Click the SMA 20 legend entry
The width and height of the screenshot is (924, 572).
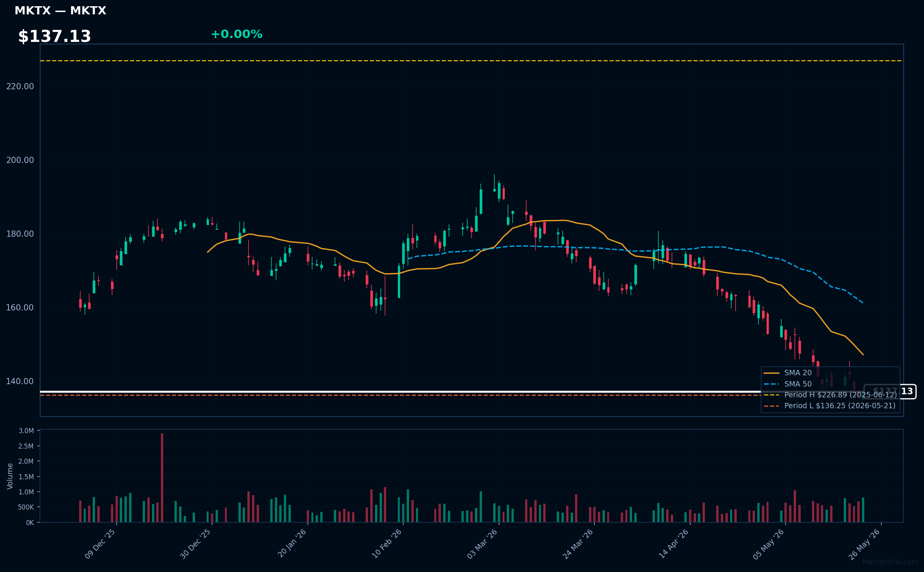click(788, 373)
